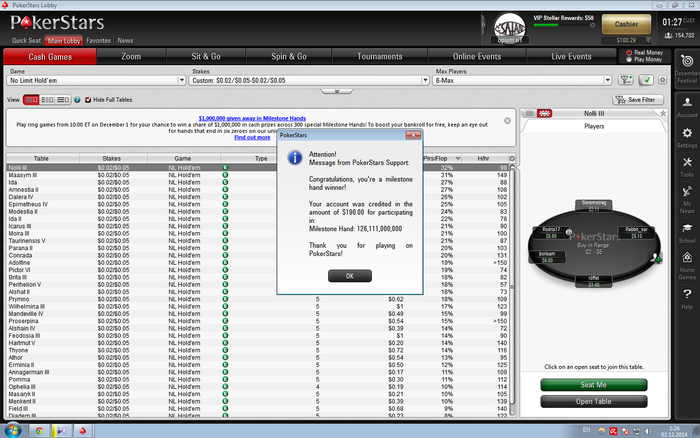
Task: Close the Milestone Hands banner with X
Action: 507,121
